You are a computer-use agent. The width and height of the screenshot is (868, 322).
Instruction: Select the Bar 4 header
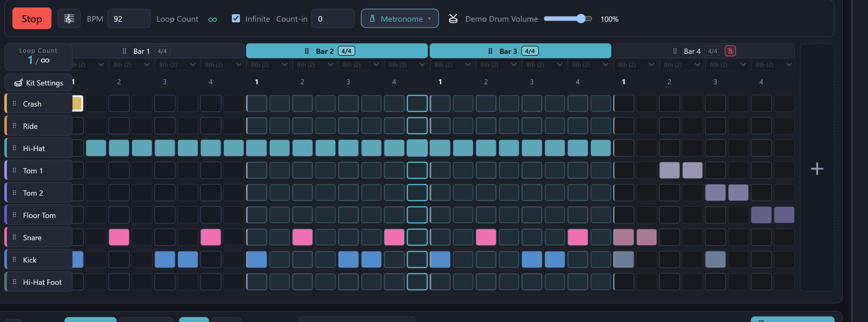(x=704, y=51)
